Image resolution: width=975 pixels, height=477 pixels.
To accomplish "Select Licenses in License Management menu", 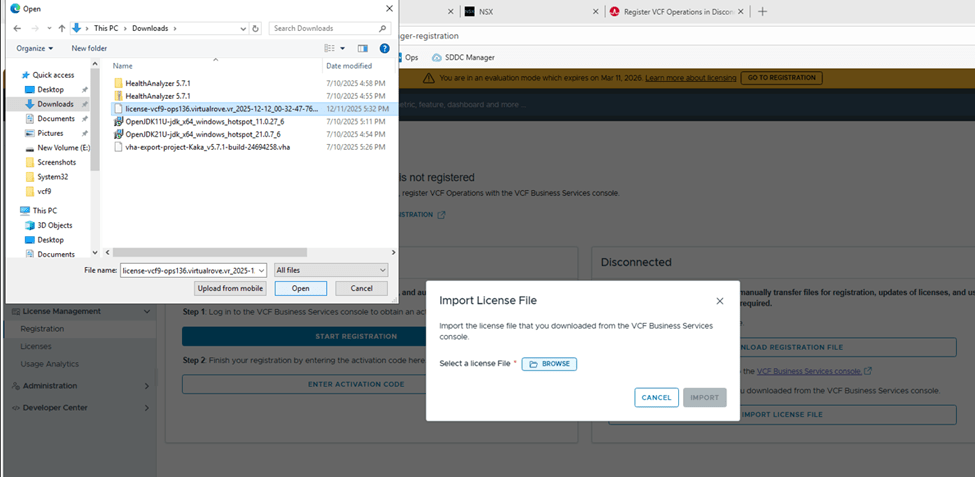I will pyautogui.click(x=36, y=346).
